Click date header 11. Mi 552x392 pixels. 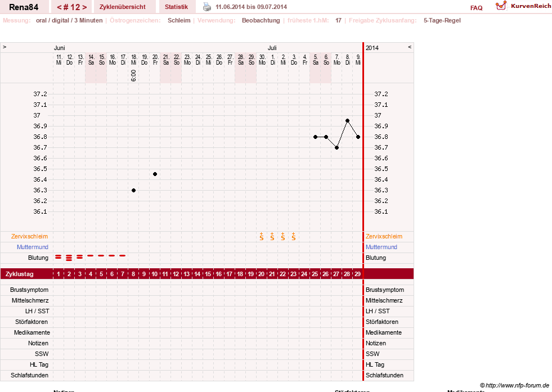(x=59, y=60)
